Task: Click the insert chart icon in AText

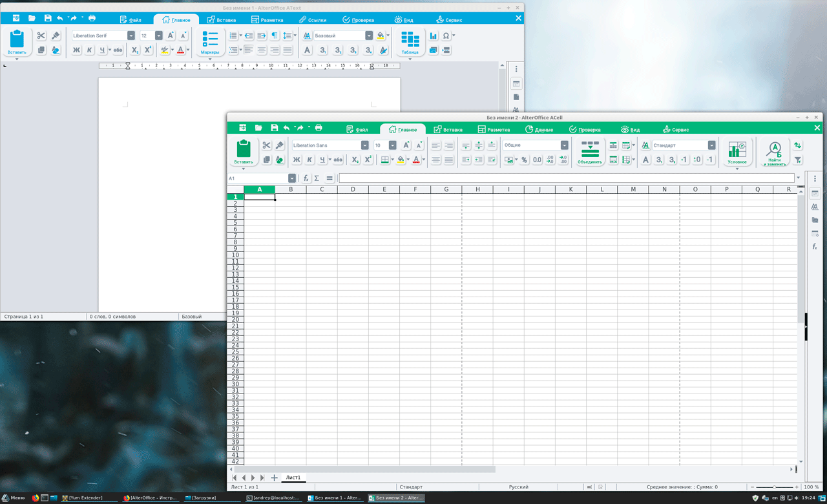Action: [x=433, y=36]
